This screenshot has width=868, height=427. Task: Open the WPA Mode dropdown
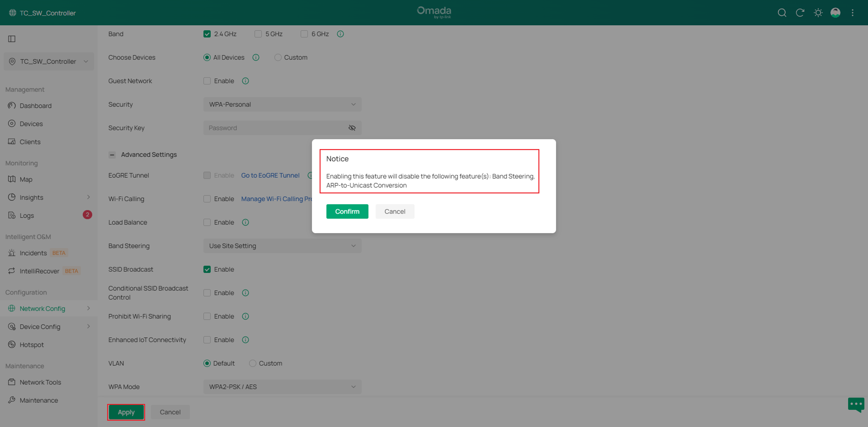(282, 387)
